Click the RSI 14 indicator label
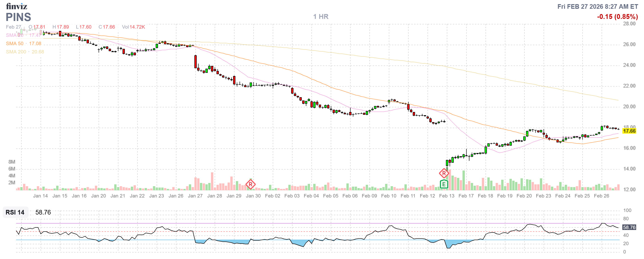644x259 pixels. click(15, 212)
